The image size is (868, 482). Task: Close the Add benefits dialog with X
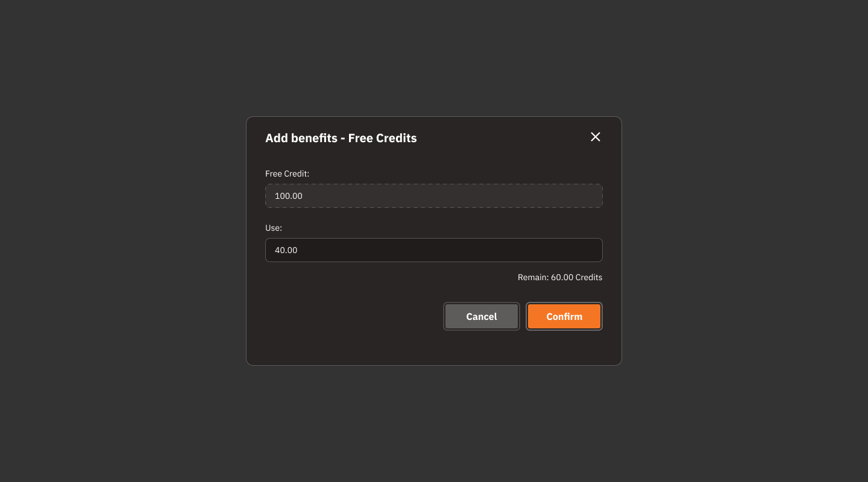tap(596, 137)
